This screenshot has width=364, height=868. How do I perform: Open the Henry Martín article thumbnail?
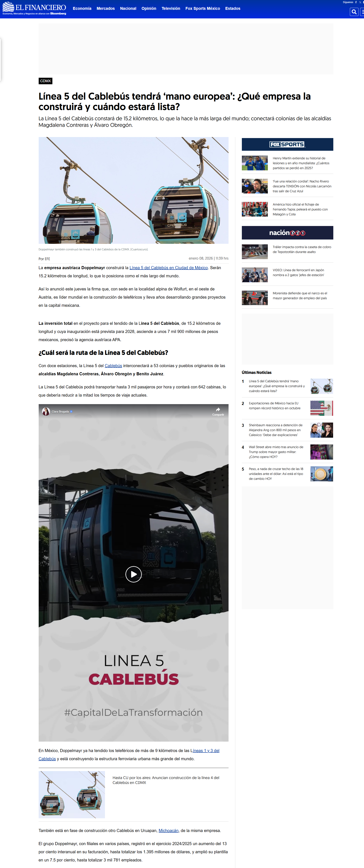(255, 163)
